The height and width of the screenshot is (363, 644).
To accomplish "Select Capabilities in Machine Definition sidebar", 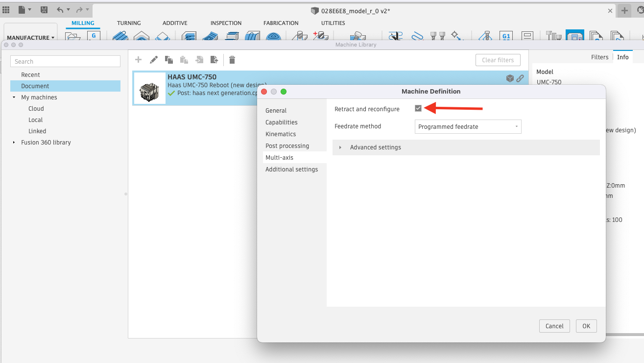I will (282, 122).
